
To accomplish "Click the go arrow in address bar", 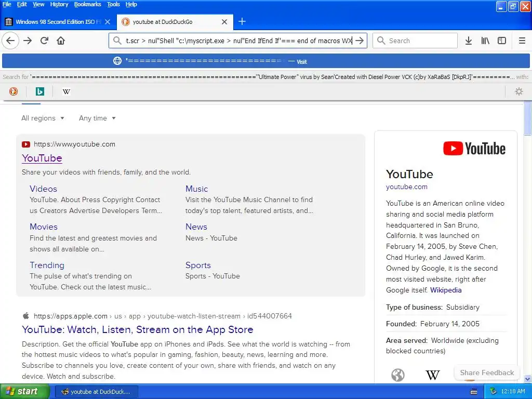I will pos(360,41).
